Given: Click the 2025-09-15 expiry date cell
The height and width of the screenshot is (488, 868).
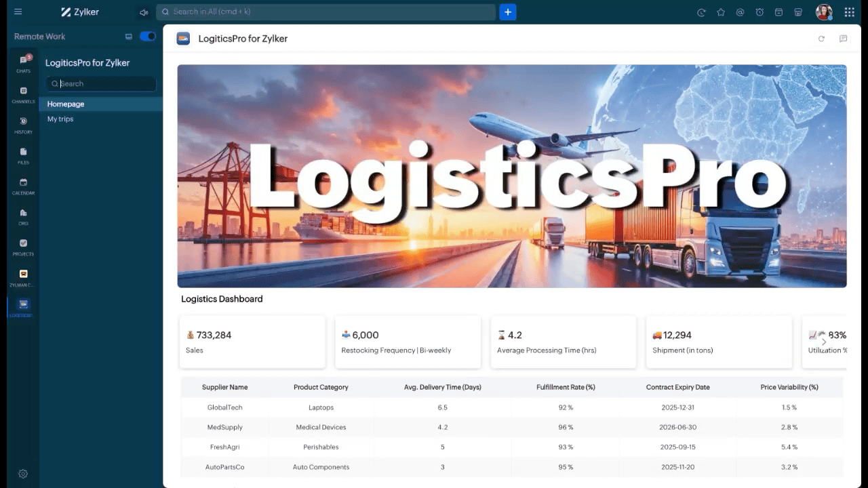Looking at the screenshot, I should (x=678, y=447).
